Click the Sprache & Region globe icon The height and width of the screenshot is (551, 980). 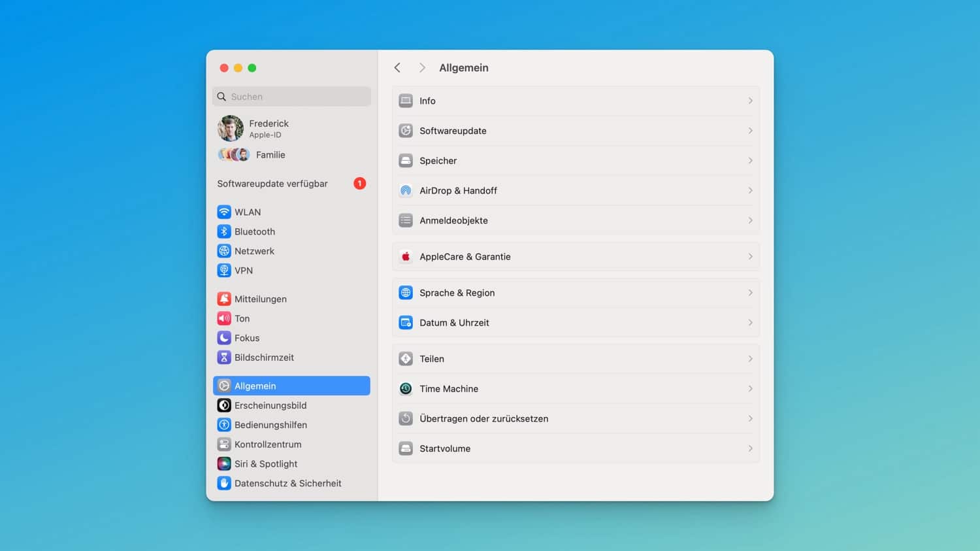tap(406, 293)
